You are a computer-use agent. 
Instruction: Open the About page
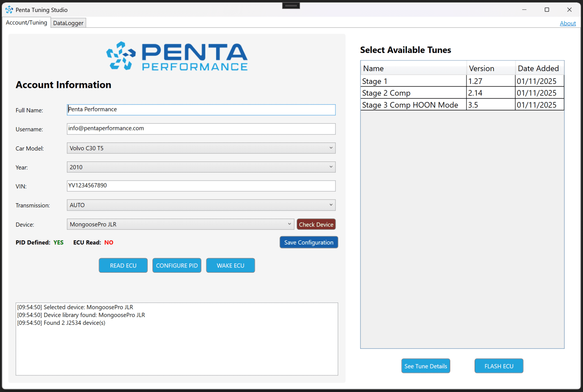tap(568, 23)
